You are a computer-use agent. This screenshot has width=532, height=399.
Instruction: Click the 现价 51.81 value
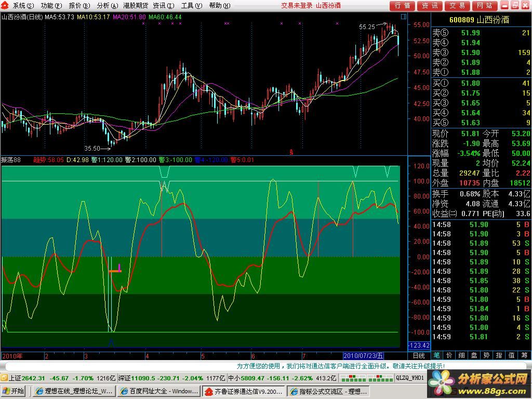click(x=470, y=134)
